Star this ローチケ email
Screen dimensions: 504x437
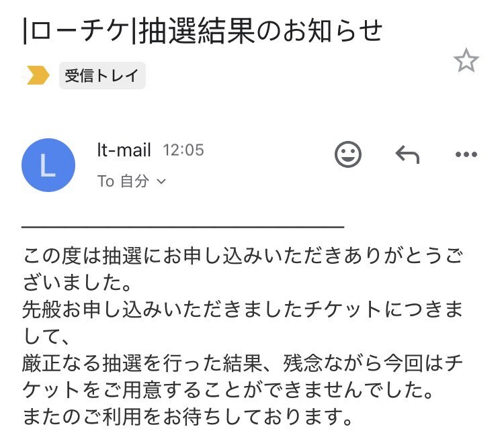[x=466, y=62]
